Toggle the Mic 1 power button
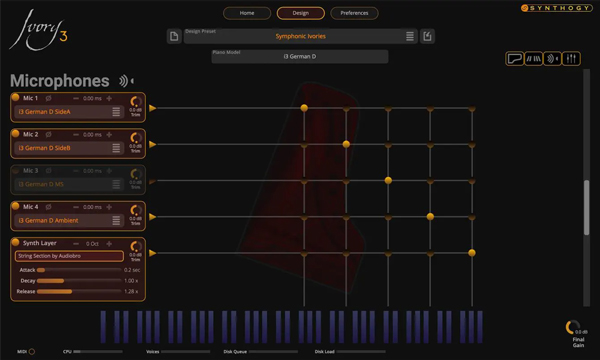This screenshot has width=600, height=360. [x=15, y=97]
